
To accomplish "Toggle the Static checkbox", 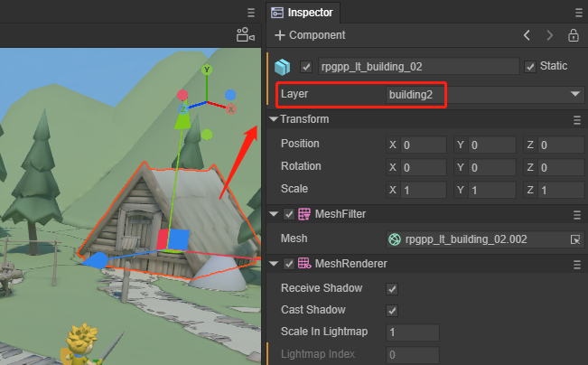I will pyautogui.click(x=530, y=67).
